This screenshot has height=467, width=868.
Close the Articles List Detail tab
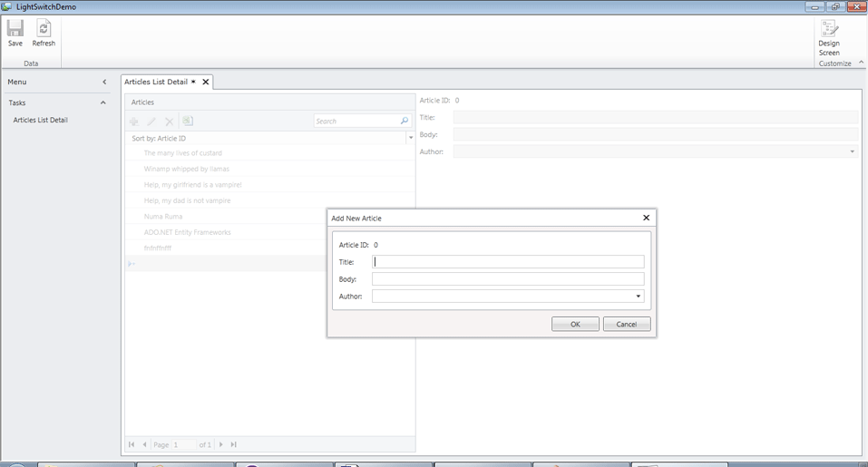click(205, 82)
